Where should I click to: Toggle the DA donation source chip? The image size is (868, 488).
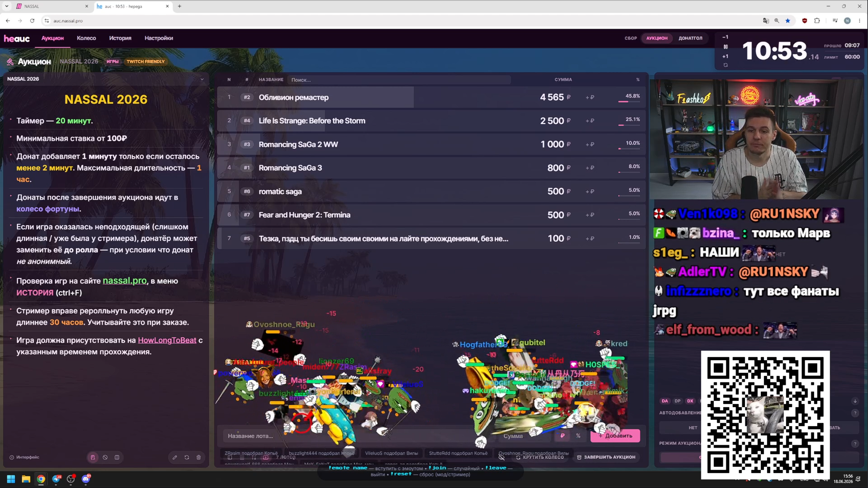664,401
